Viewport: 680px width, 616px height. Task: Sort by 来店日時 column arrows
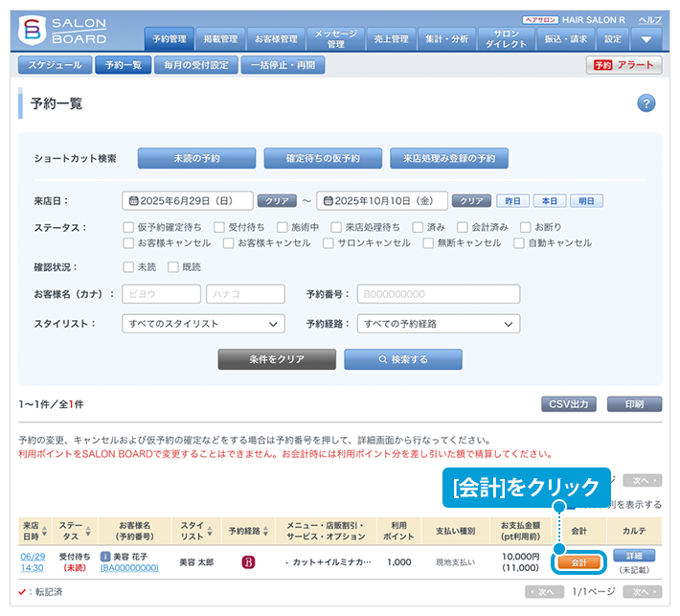tap(44, 531)
